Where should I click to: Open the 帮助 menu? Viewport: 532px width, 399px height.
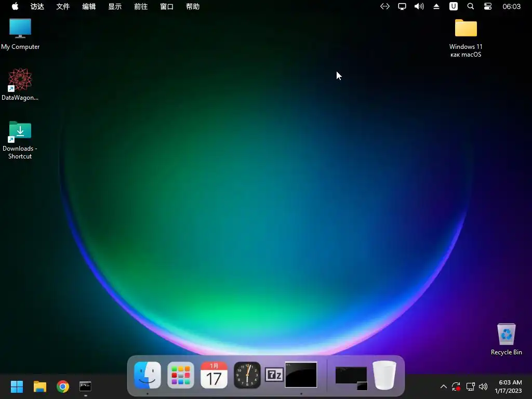coord(193,6)
